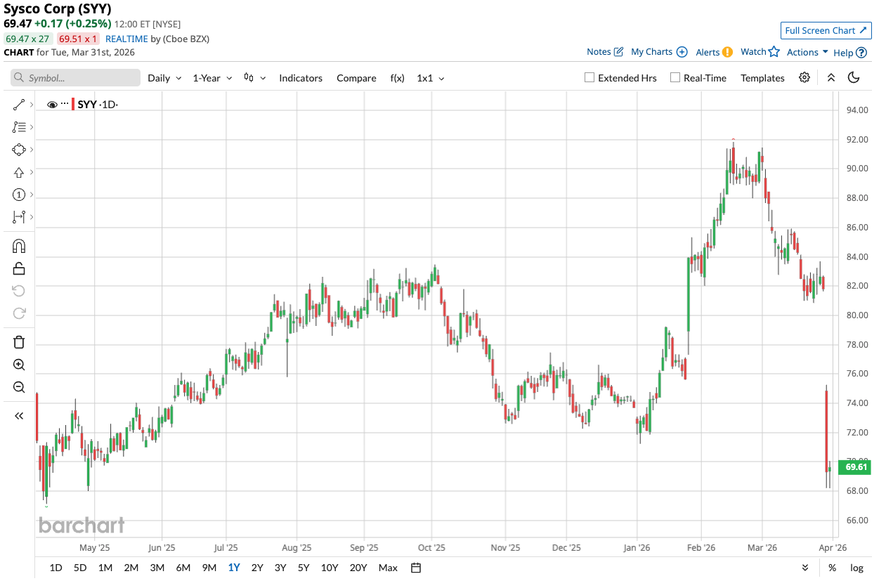This screenshot has width=886, height=588.
Task: Select the Max range tab
Action: point(388,568)
